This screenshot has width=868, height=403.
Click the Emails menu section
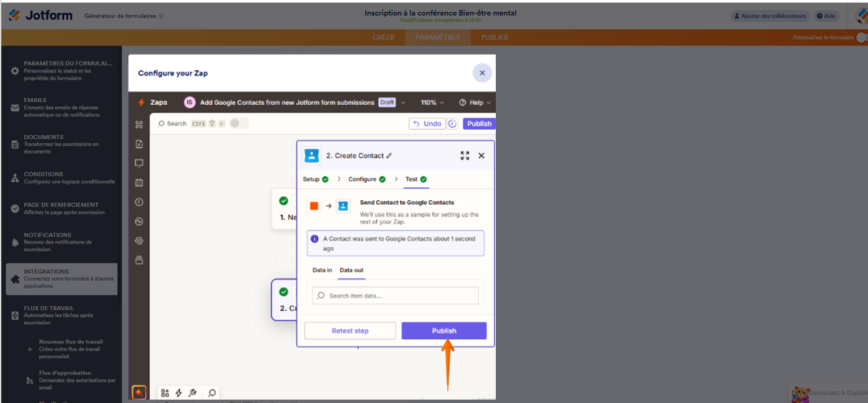(x=62, y=107)
